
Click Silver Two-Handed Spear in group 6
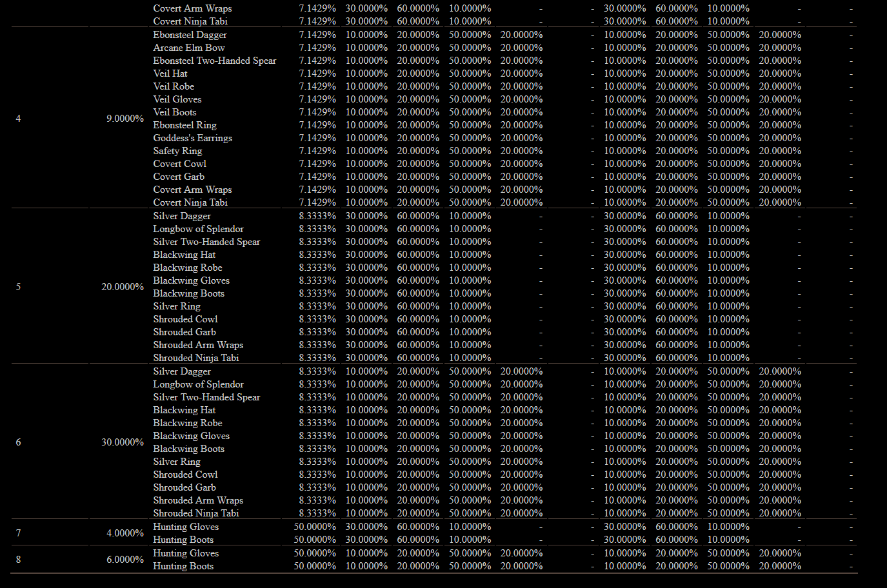pos(207,397)
